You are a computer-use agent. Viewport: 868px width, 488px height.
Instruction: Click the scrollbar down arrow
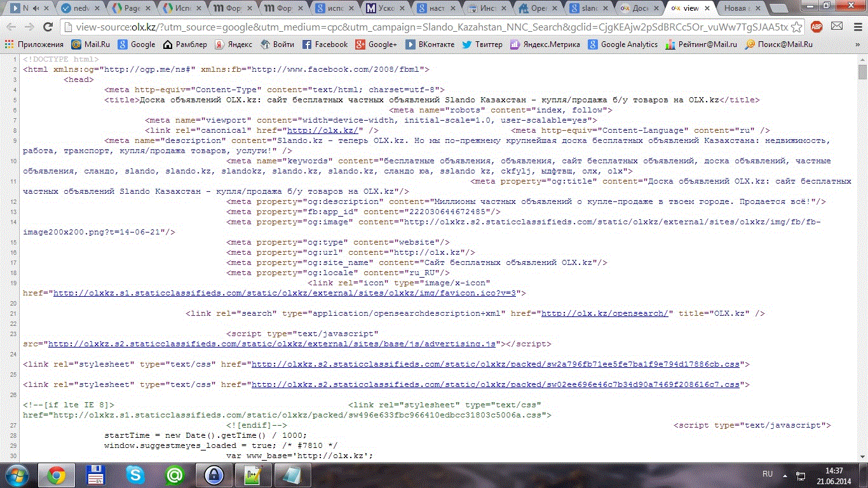862,457
